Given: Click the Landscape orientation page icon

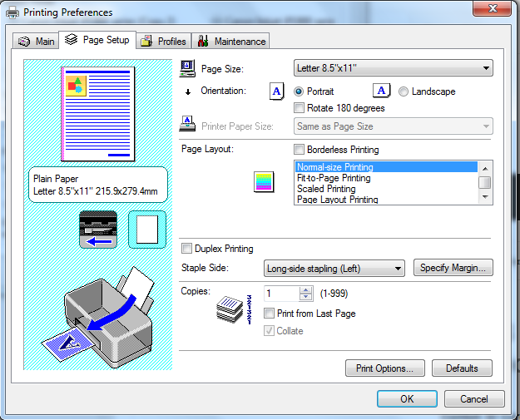Looking at the screenshot, I should [x=381, y=91].
